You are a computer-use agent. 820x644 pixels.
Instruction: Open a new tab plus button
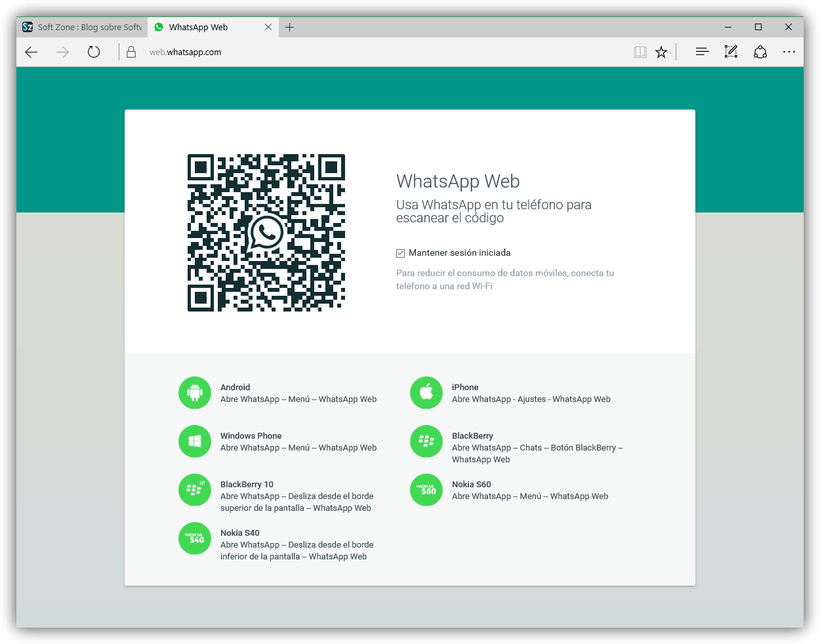click(289, 27)
